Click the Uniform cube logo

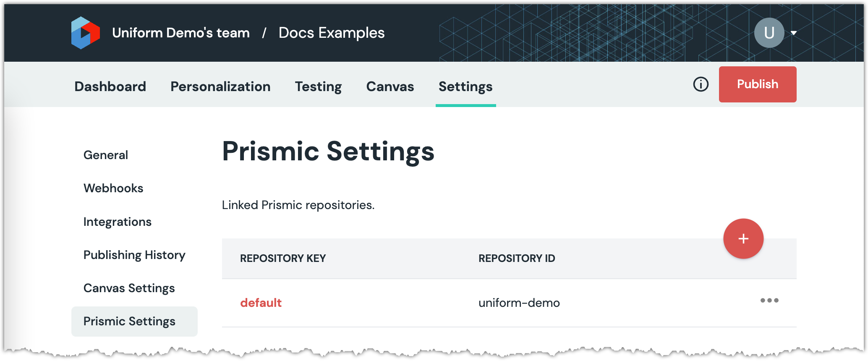click(86, 33)
